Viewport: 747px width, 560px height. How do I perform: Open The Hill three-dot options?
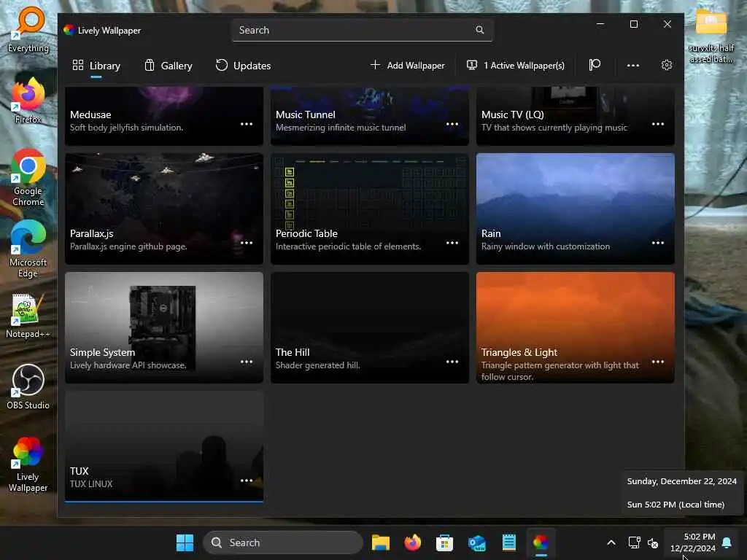[452, 362]
